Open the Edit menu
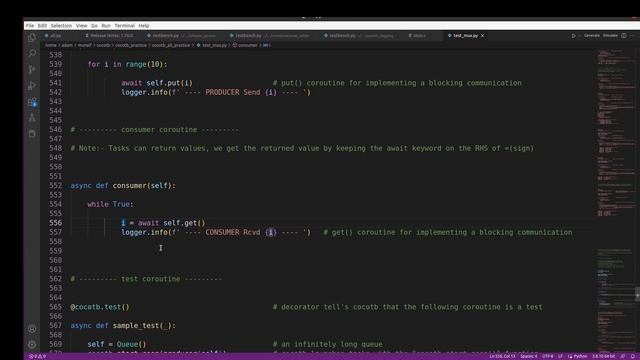This screenshot has width=640, height=360. [42, 26]
